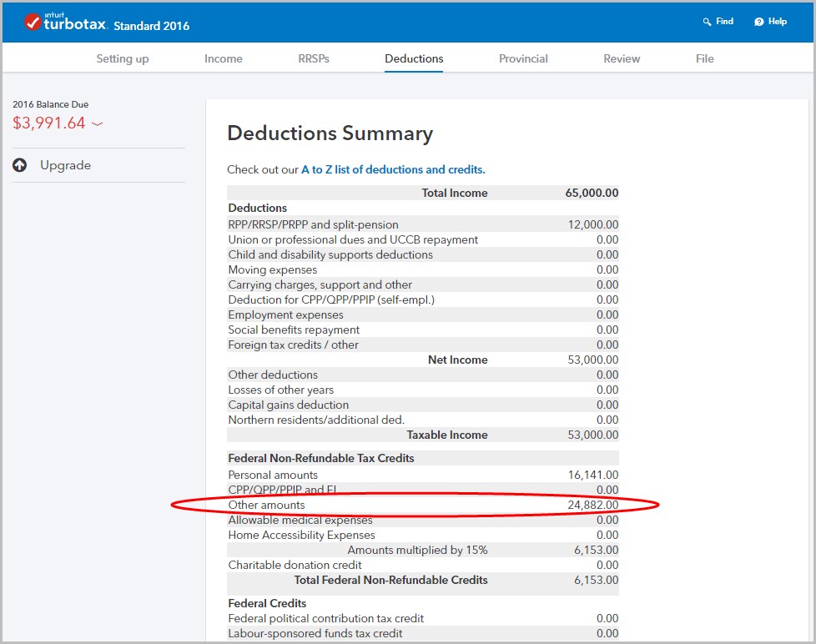Viewport: 816px width, 644px height.
Task: Click Total Federal Non-Refundable Credits label
Action: (390, 580)
